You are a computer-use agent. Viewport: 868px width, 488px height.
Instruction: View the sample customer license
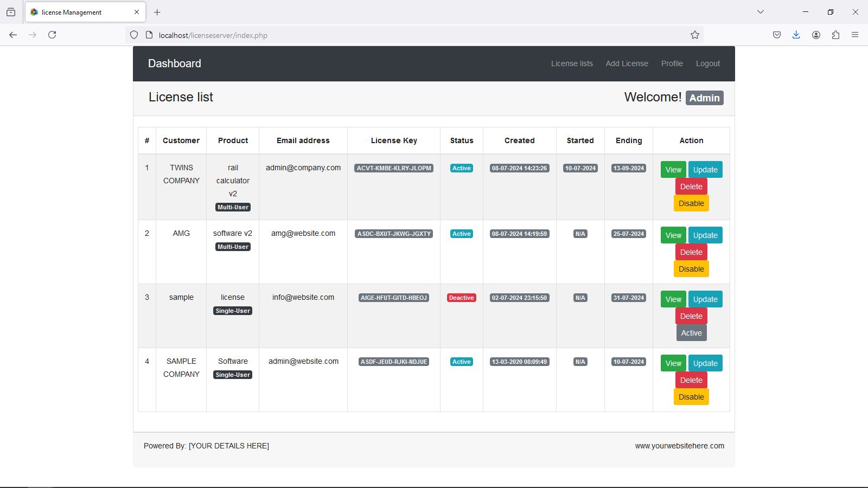pos(673,299)
